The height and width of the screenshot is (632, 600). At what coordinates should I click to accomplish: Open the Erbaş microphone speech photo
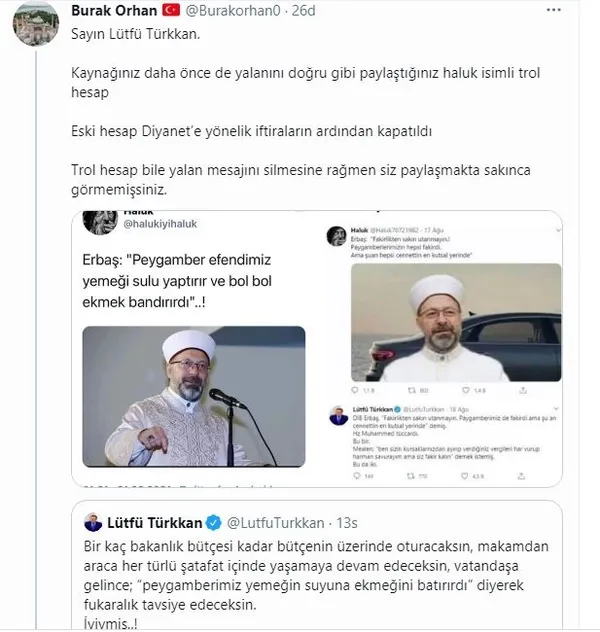[x=194, y=397]
